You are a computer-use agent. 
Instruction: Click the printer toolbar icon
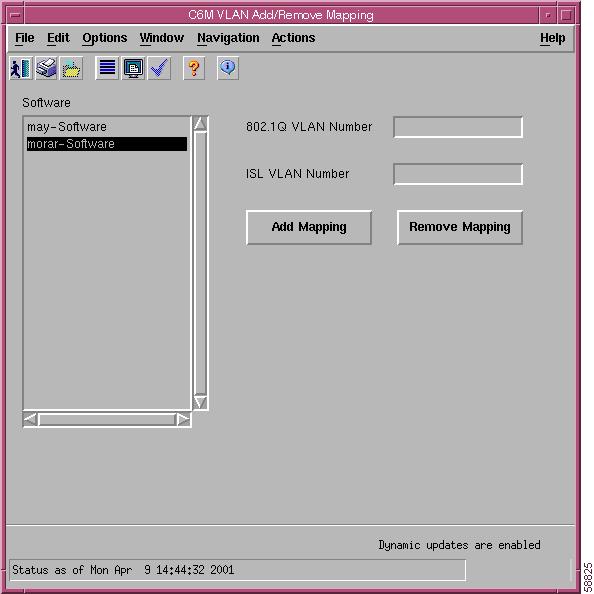[x=46, y=68]
